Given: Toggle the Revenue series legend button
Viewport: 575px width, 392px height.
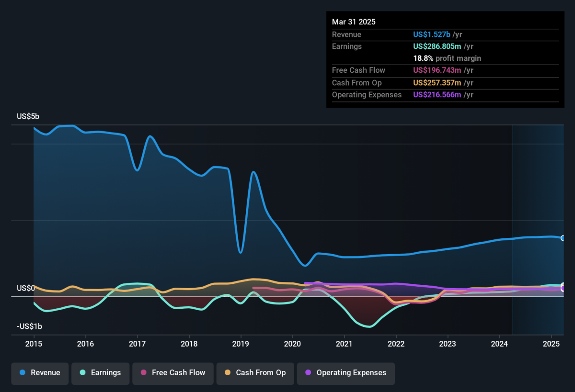Looking at the screenshot, I should click(x=40, y=373).
